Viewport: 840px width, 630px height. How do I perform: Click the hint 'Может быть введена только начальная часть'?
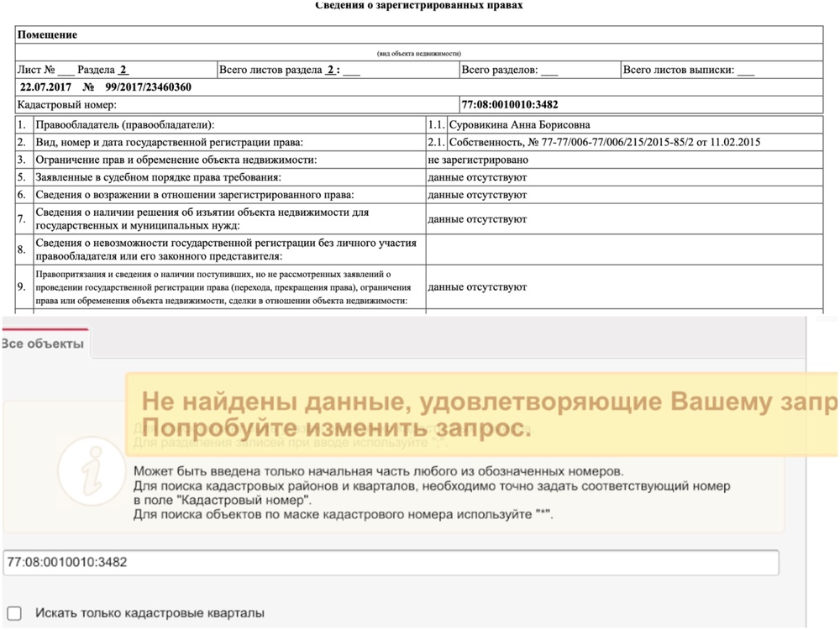pos(379,471)
